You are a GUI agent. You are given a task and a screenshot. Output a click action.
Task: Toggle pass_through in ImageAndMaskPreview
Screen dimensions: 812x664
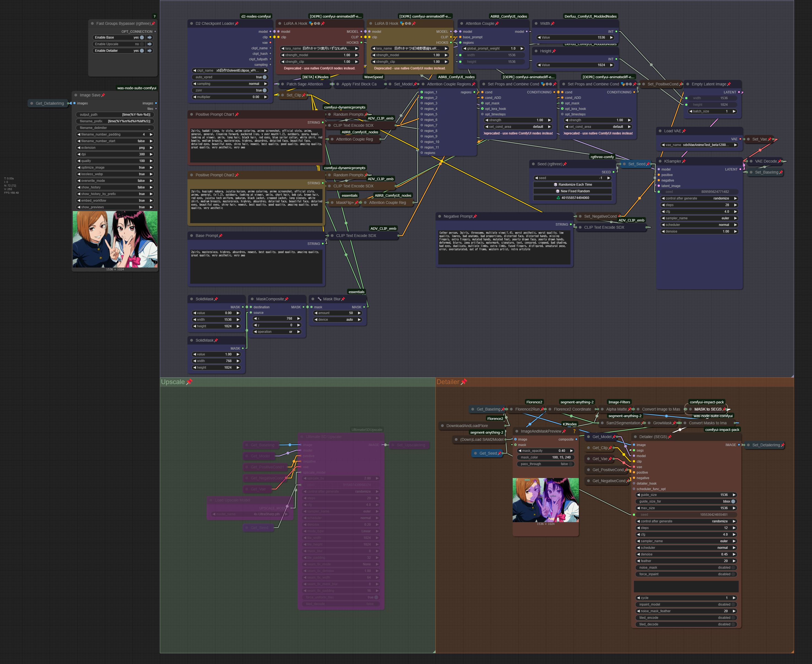pyautogui.click(x=571, y=464)
